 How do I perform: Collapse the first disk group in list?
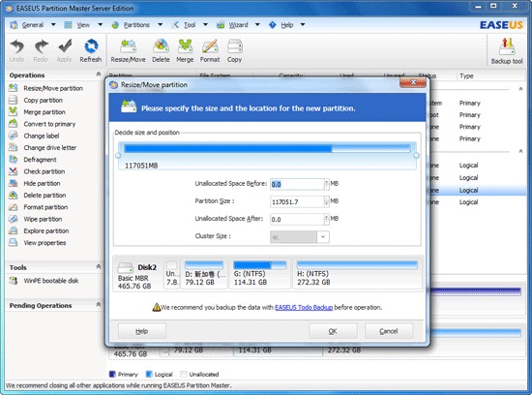(520, 89)
